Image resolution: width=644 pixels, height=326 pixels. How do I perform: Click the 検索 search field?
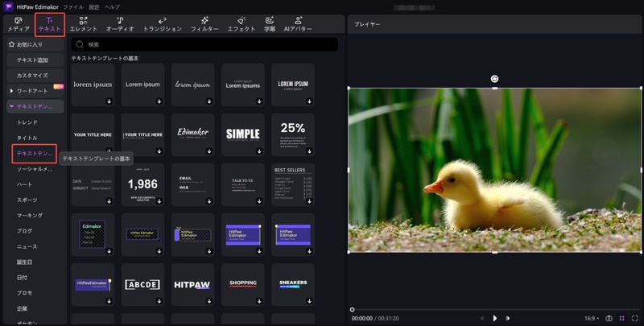click(204, 44)
